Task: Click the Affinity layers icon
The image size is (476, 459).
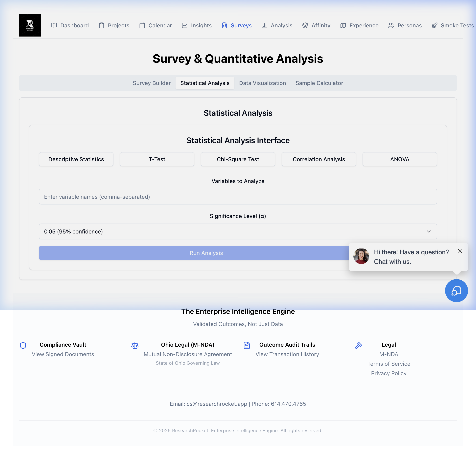Action: (305, 26)
